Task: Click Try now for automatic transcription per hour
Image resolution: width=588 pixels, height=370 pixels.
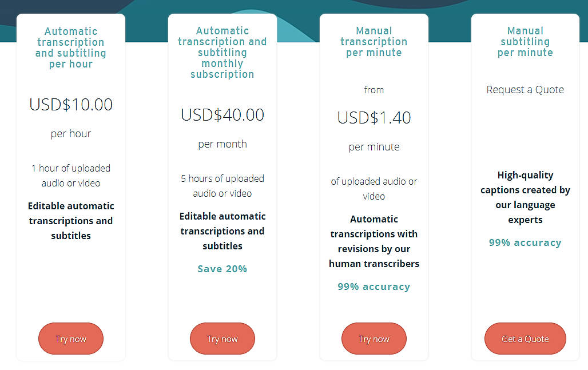Action: tap(70, 339)
